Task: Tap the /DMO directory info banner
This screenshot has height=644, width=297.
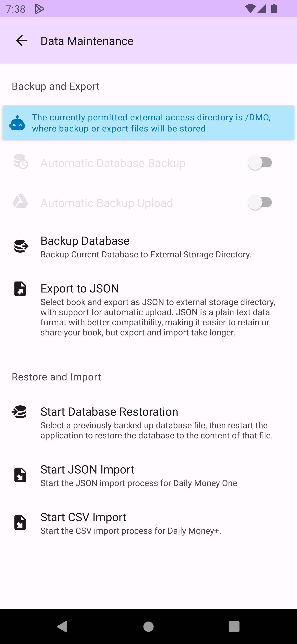Action: tap(151, 123)
